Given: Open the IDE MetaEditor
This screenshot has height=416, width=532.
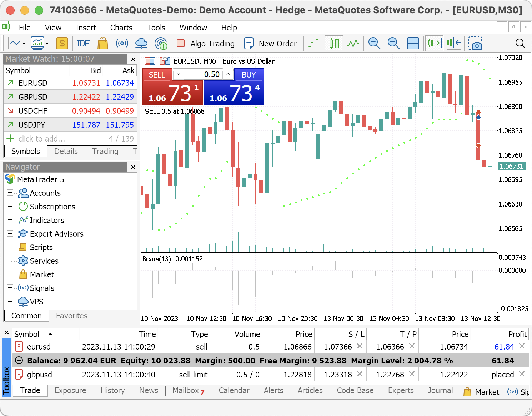Looking at the screenshot, I should click(83, 44).
